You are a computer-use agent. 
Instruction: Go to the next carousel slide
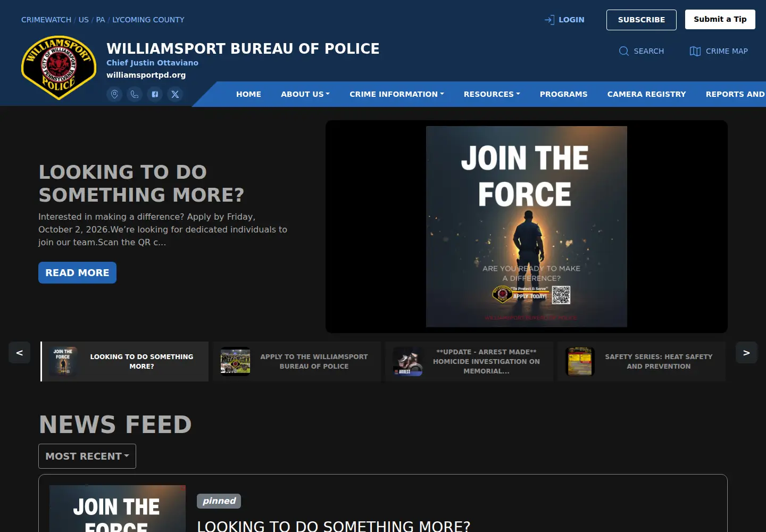(746, 353)
